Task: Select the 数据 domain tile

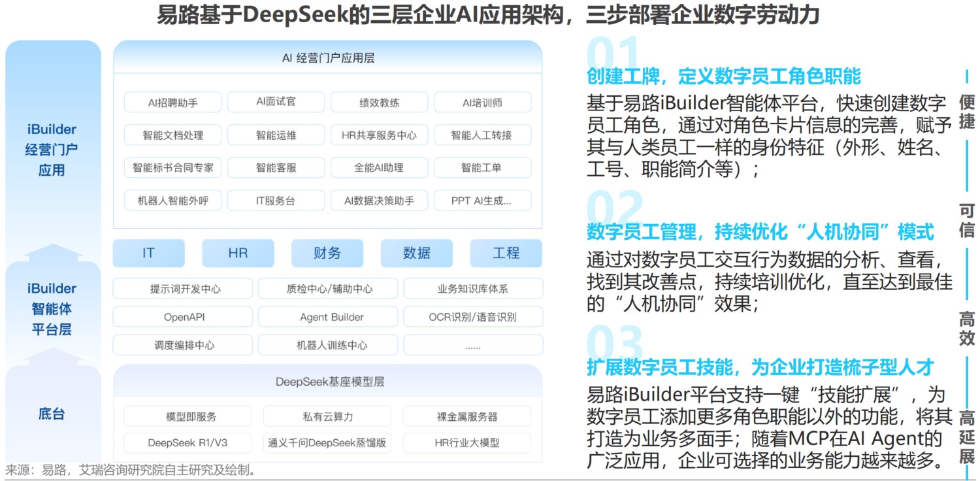Action: point(417,253)
